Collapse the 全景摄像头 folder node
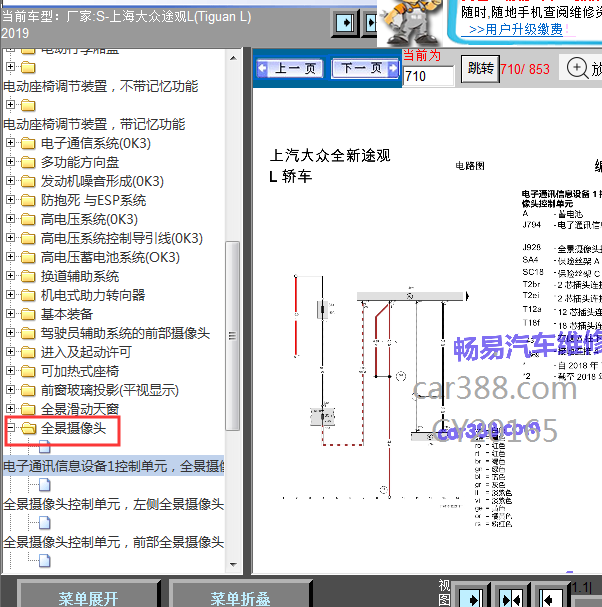Screen dimensions: 602x607 (x=10, y=428)
